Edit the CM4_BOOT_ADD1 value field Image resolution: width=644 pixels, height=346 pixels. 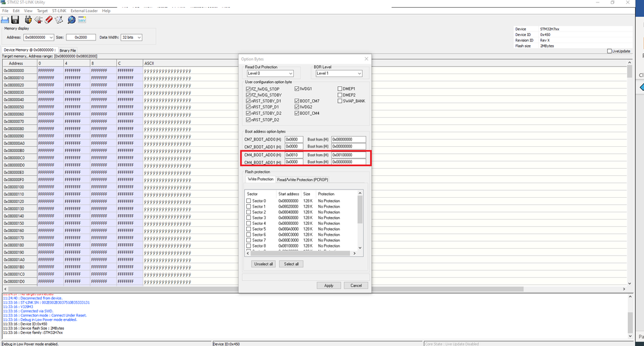(x=294, y=162)
